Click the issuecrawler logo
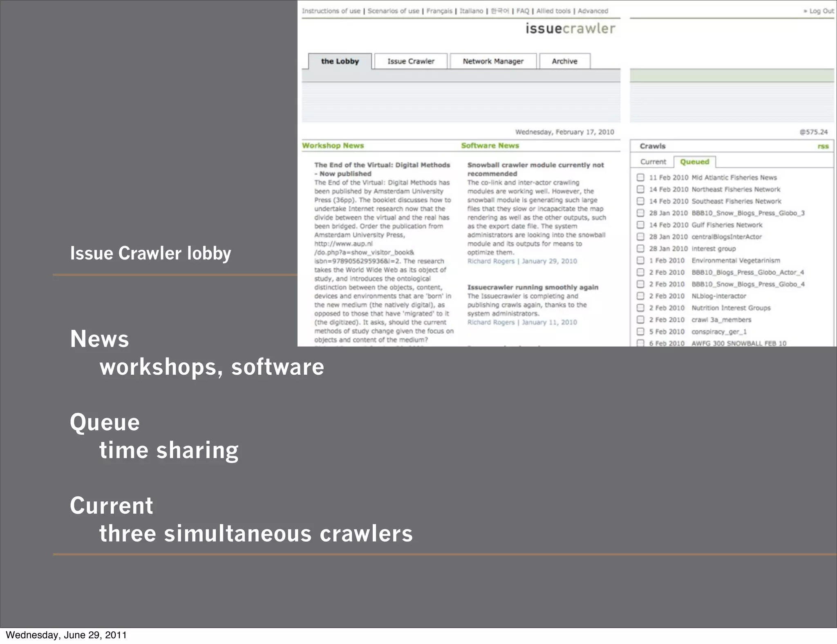837x644 pixels. click(570, 28)
